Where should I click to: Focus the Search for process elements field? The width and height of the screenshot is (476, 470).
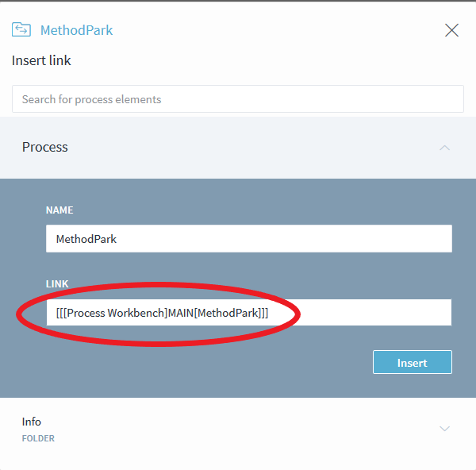click(x=238, y=99)
